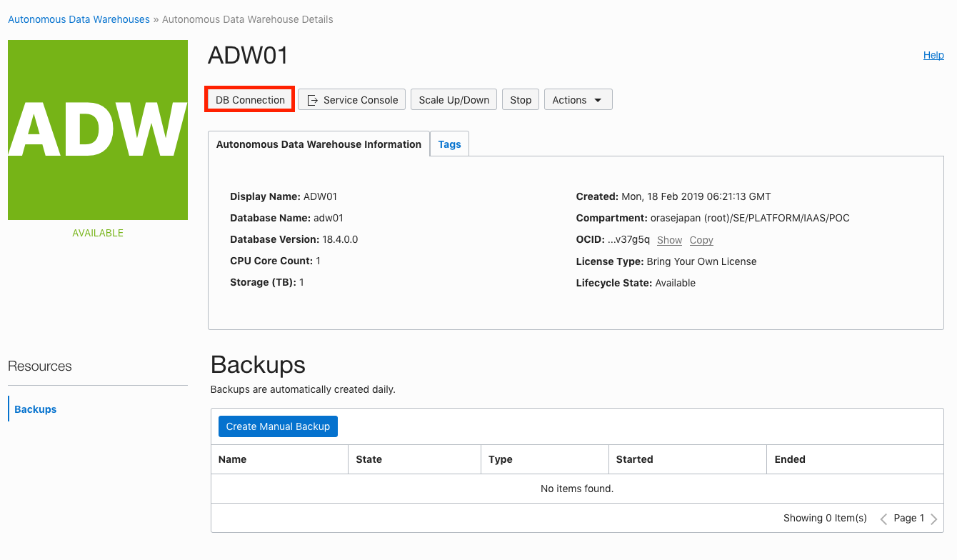
Task: Navigate to Autonomous Data Warehouses breadcrumb
Action: (79, 19)
